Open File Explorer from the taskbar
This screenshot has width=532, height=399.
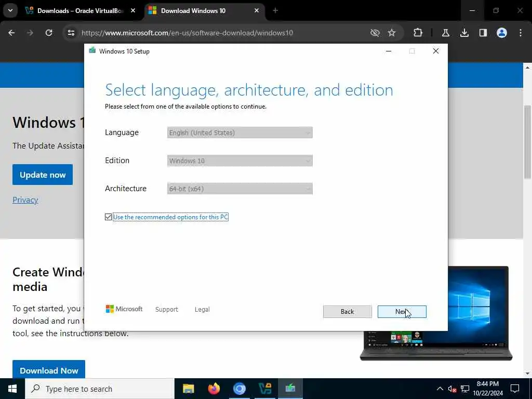click(x=188, y=389)
